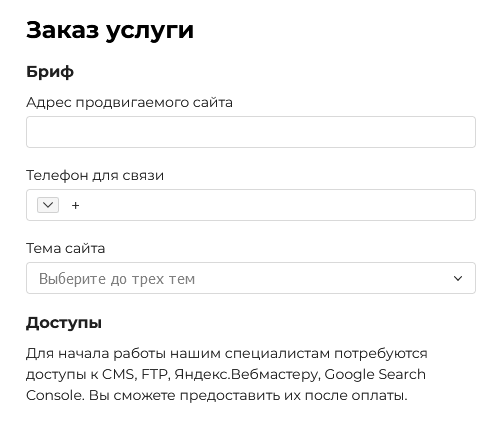Open the 'Выберите до трех тем' combo box
The height and width of the screenshot is (425, 499).
coord(251,278)
